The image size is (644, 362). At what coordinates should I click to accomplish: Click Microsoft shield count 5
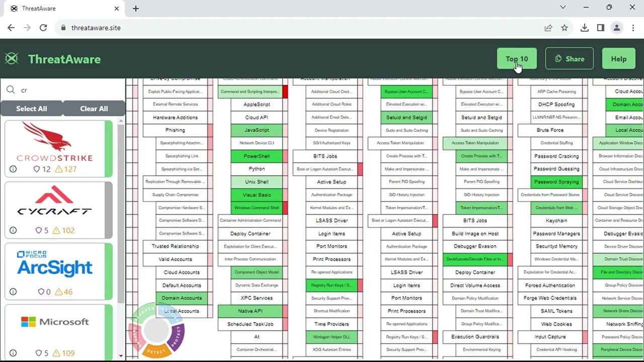click(42, 353)
